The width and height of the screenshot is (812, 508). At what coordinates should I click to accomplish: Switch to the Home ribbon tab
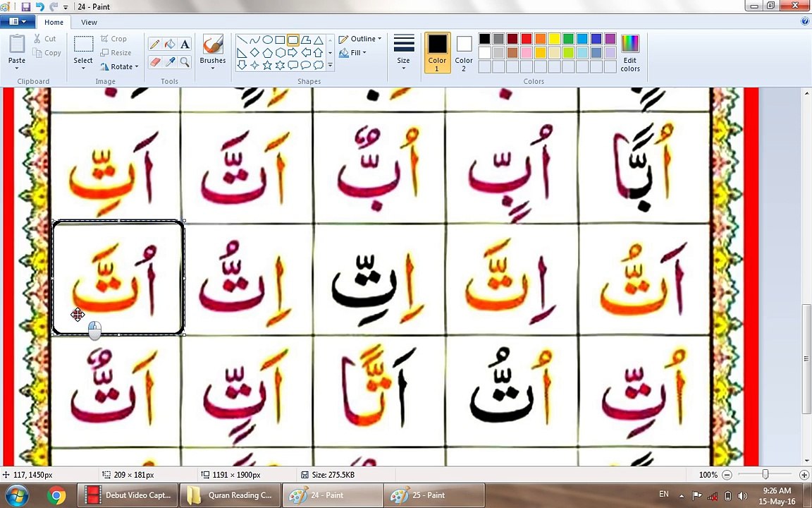pyautogui.click(x=54, y=23)
